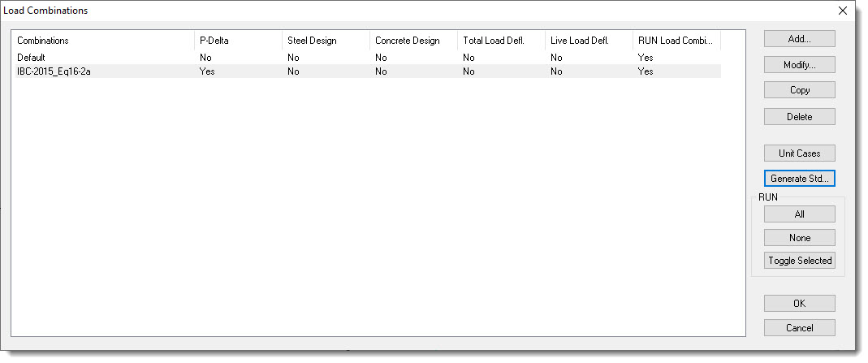Toggle RUN for selected combinations
Screen dimensions: 868x363
click(x=799, y=261)
